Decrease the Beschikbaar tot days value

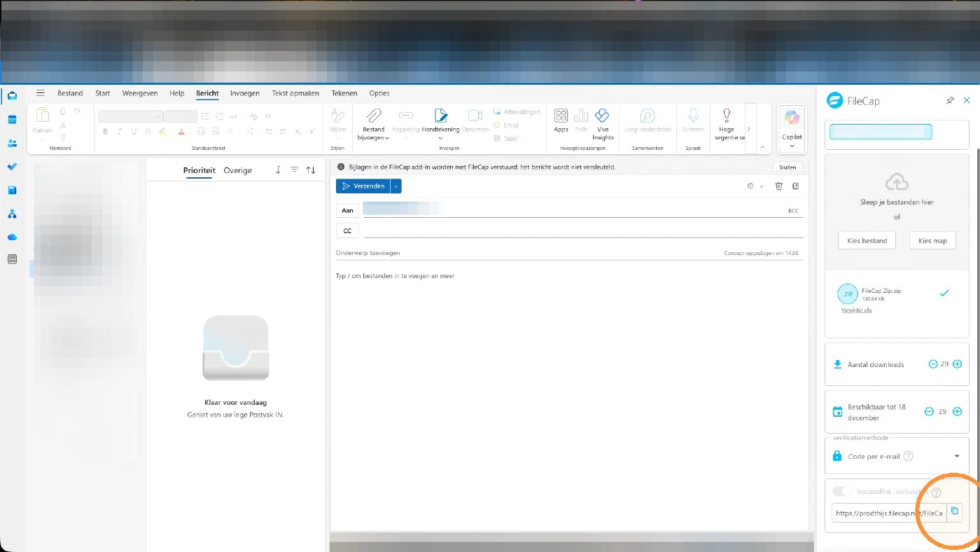point(929,412)
